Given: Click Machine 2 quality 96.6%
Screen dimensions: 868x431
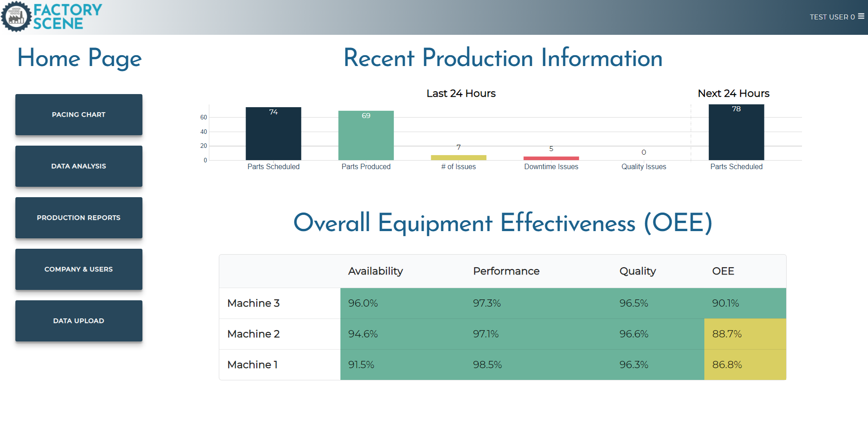Looking at the screenshot, I should click(634, 334).
